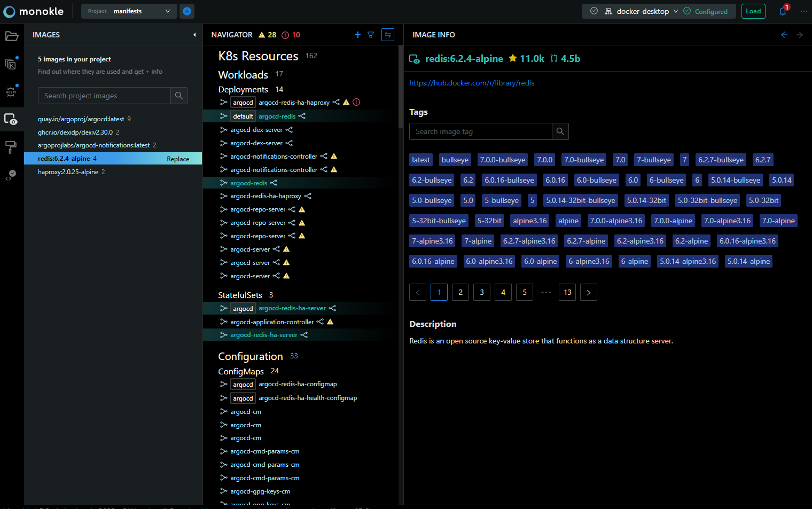Click the warning icon in Navigator header
The image size is (812, 509).
tap(262, 35)
